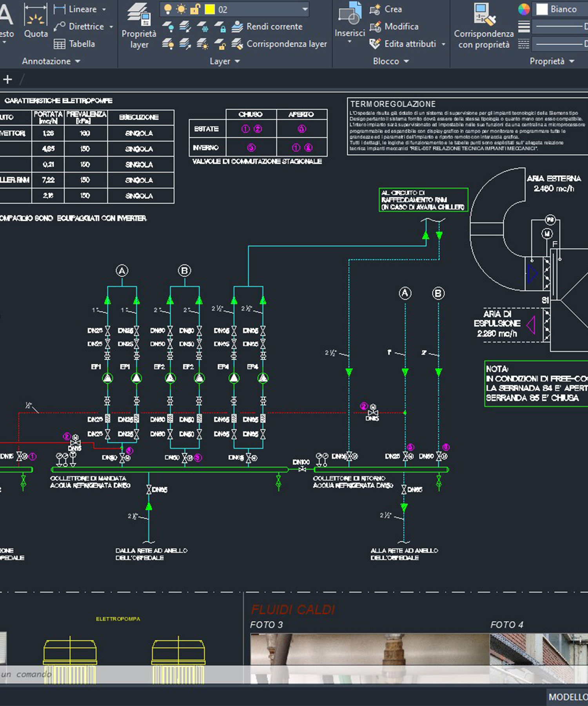Add a new drawing tab with plus
This screenshot has height=706, width=588.
(7, 80)
